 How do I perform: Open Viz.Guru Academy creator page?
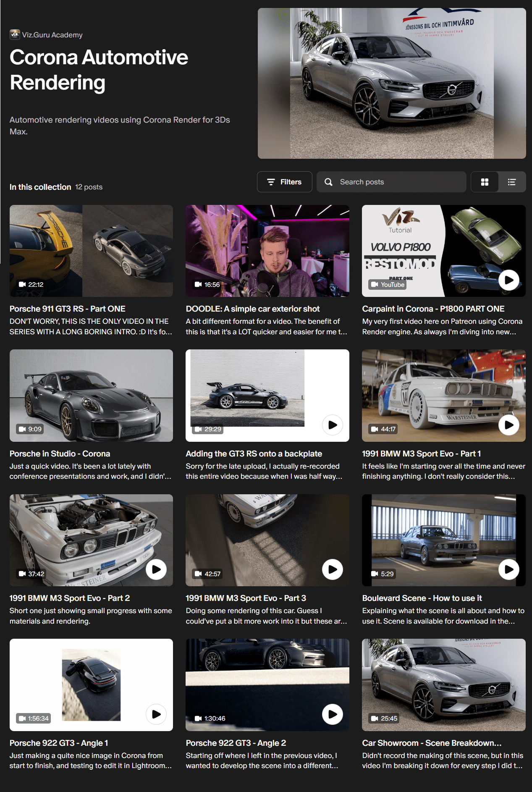click(x=52, y=35)
